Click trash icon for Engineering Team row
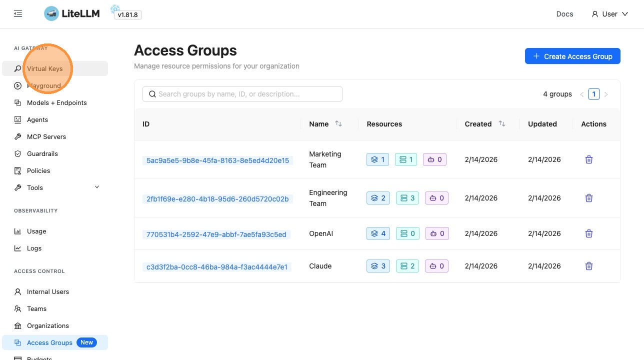 click(x=589, y=198)
